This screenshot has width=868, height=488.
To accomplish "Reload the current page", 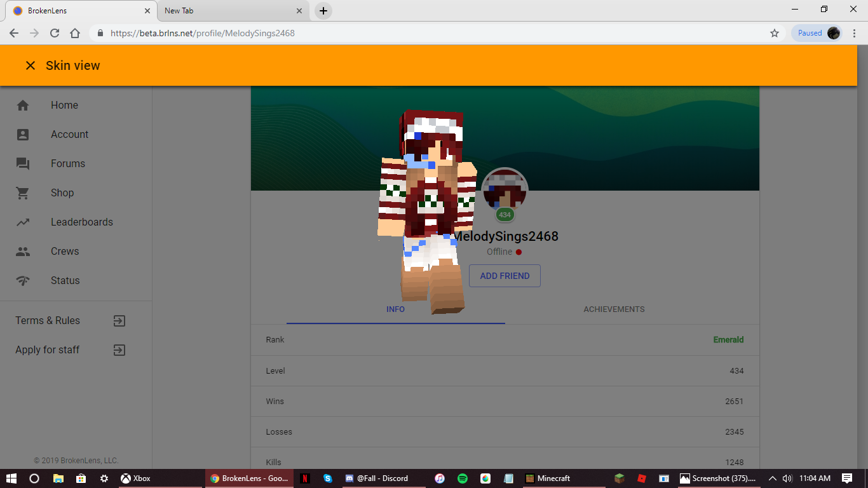I will (x=55, y=33).
